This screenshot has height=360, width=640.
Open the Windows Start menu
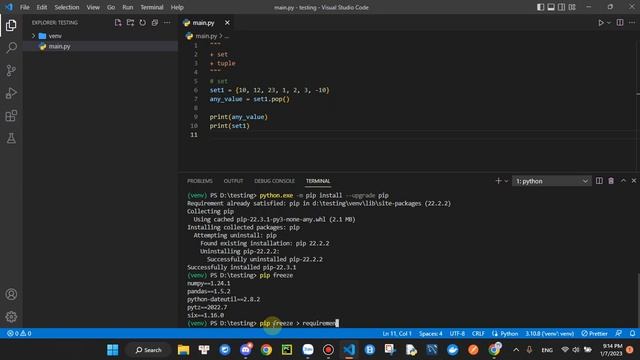[x=113, y=350]
